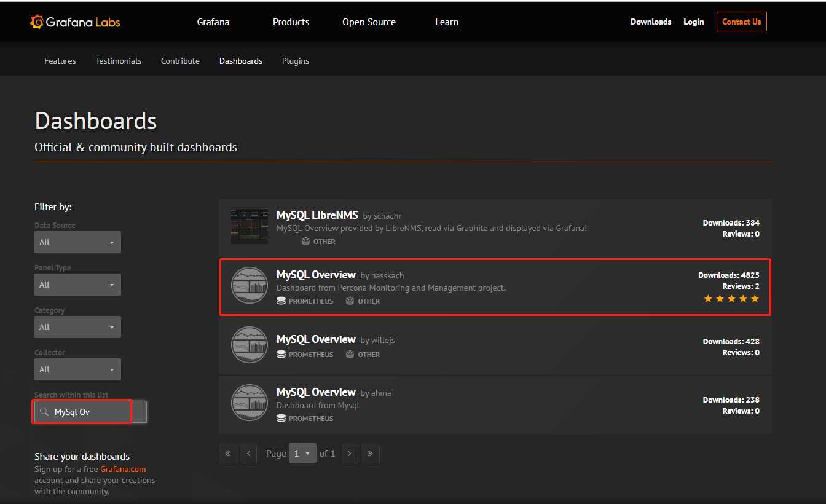Open the Grafana top menu
The height and width of the screenshot is (504, 826).
(x=213, y=22)
